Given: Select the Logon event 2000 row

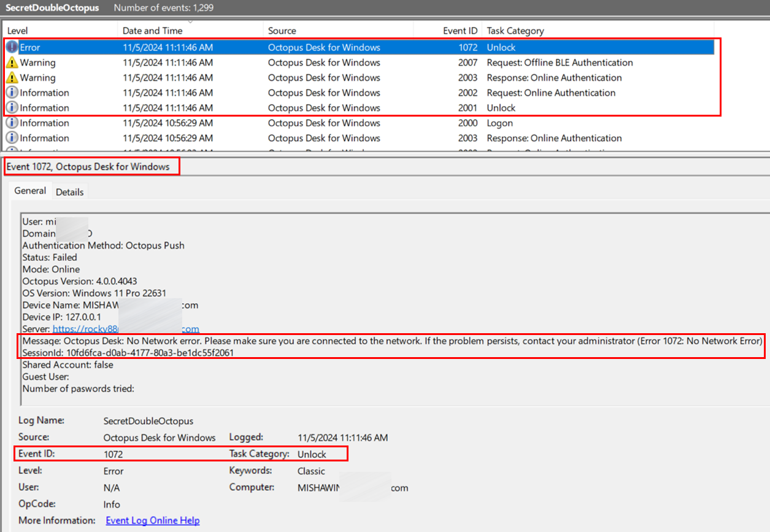Looking at the screenshot, I should (x=360, y=123).
